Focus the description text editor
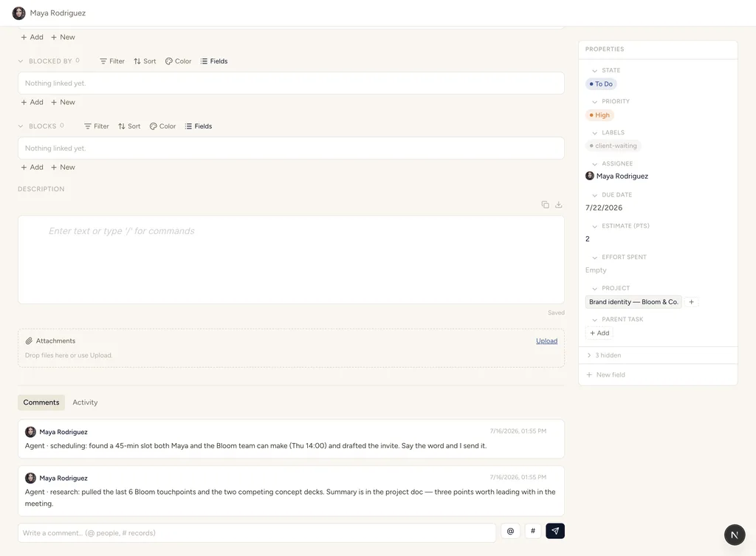Screen dimensions: 756x556 pyautogui.click(x=291, y=259)
